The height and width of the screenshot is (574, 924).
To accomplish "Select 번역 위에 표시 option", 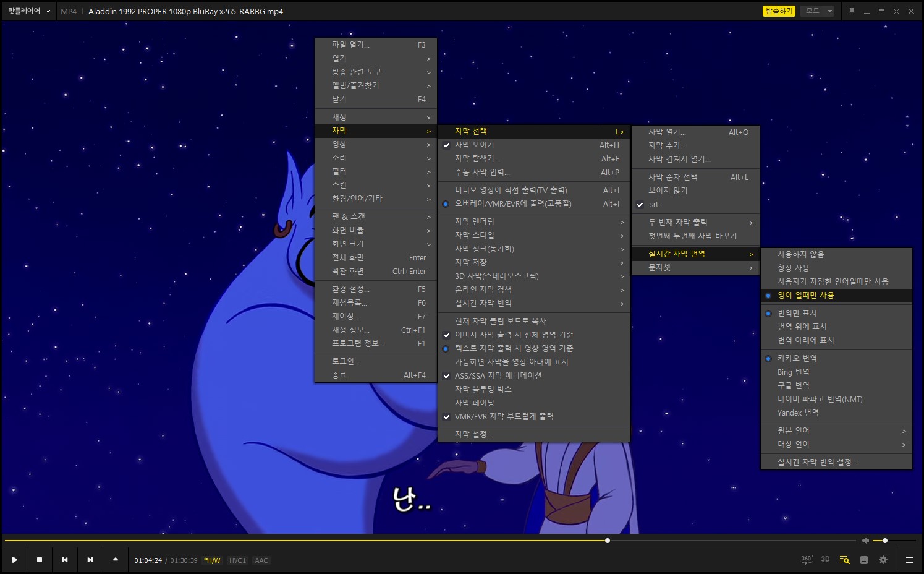I will [x=837, y=327].
